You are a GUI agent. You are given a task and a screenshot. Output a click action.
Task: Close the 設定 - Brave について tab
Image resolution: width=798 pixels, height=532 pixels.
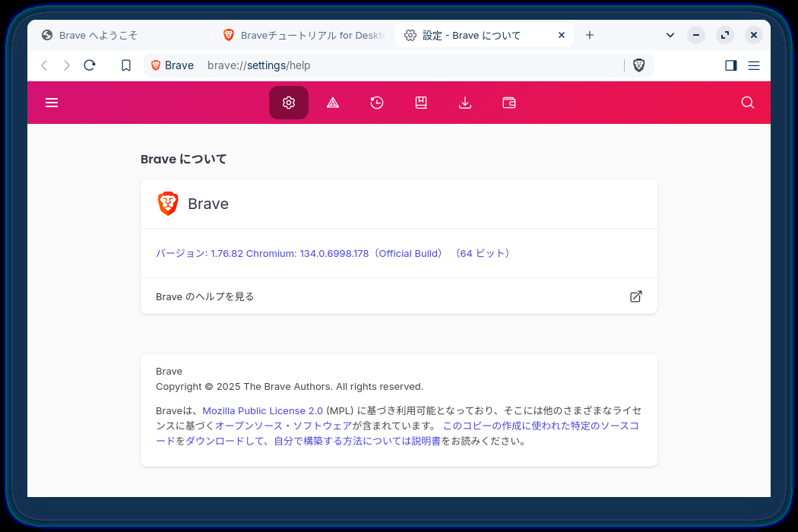(562, 35)
